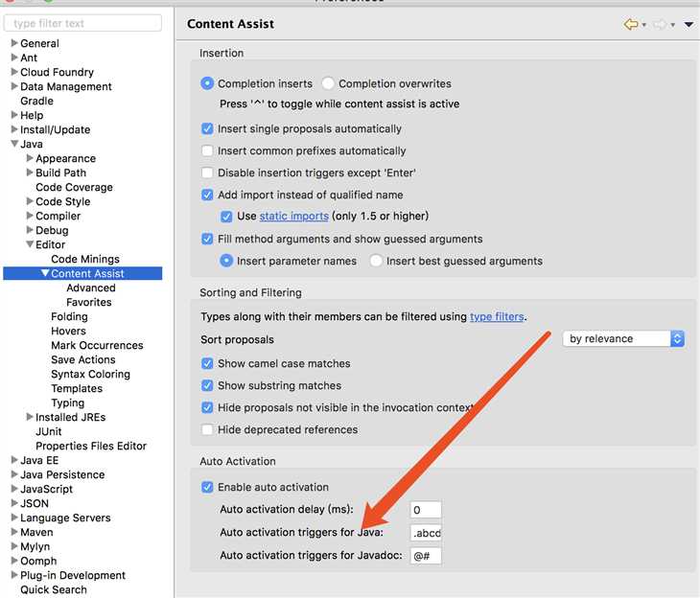
Task: Toggle Insert single proposals automatically
Action: click(x=207, y=128)
